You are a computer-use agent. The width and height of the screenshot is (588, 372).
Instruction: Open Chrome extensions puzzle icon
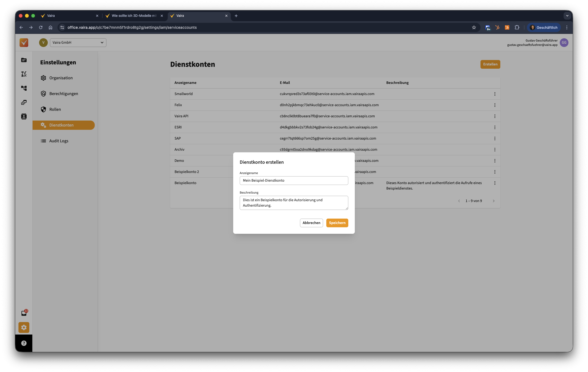point(517,27)
